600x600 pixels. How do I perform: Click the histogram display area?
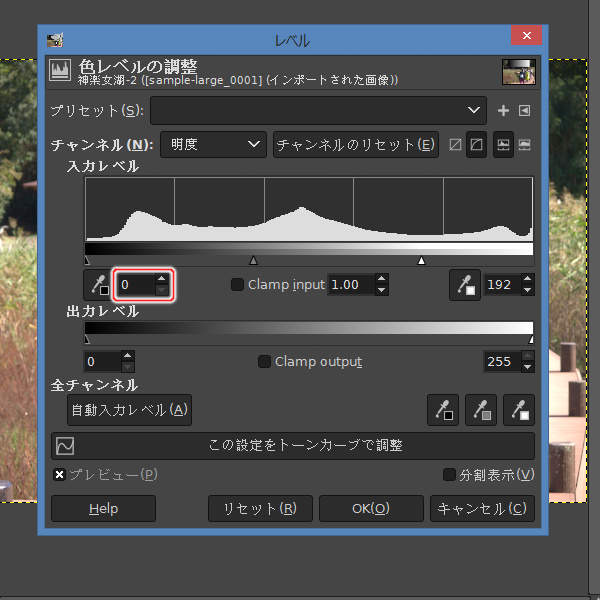pos(309,209)
